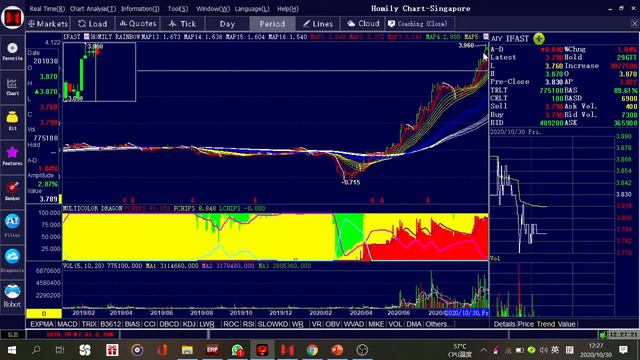Open the Lines drawing tool
This screenshot has height=360, width=640.
318,24
